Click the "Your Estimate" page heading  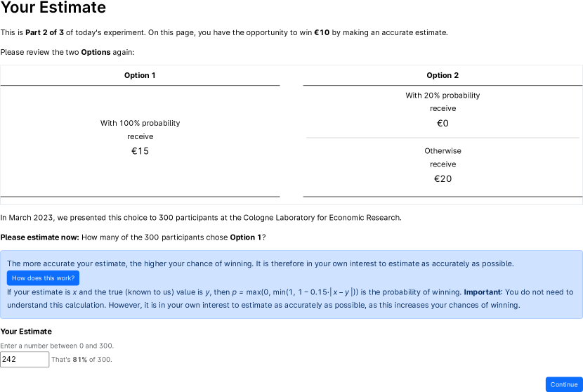[53, 8]
